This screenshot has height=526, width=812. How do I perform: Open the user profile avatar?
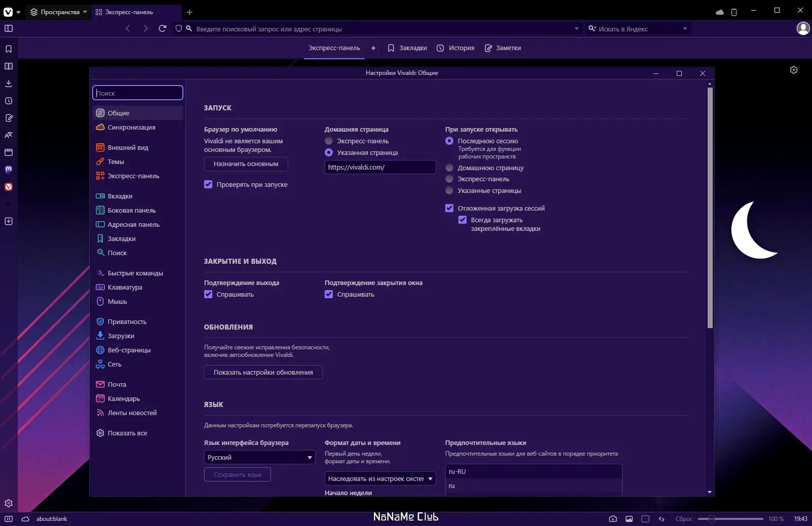click(x=803, y=28)
